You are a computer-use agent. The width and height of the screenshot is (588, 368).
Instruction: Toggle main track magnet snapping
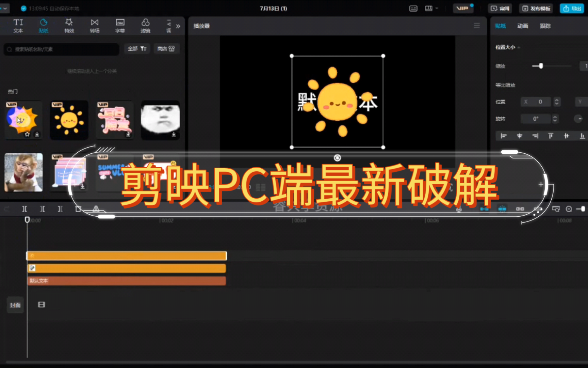click(485, 209)
